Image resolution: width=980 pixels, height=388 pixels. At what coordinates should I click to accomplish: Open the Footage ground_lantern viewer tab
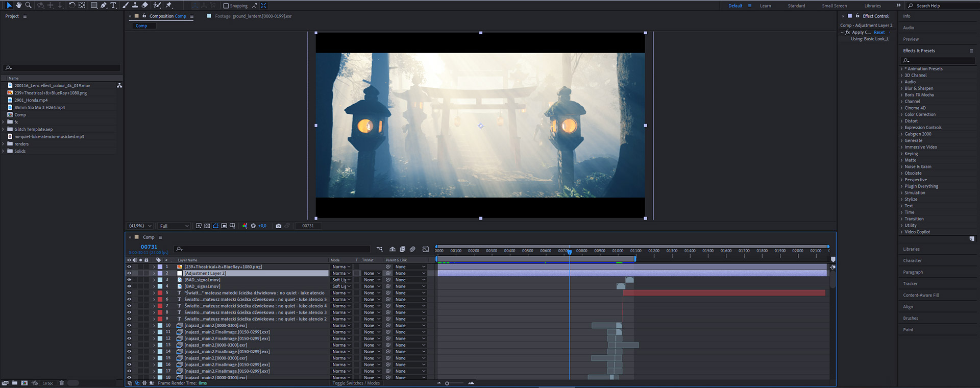(x=253, y=16)
